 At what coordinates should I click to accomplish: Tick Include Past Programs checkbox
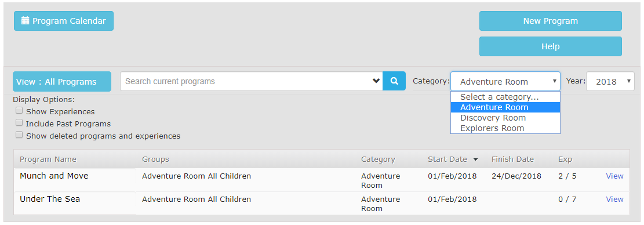[19, 123]
